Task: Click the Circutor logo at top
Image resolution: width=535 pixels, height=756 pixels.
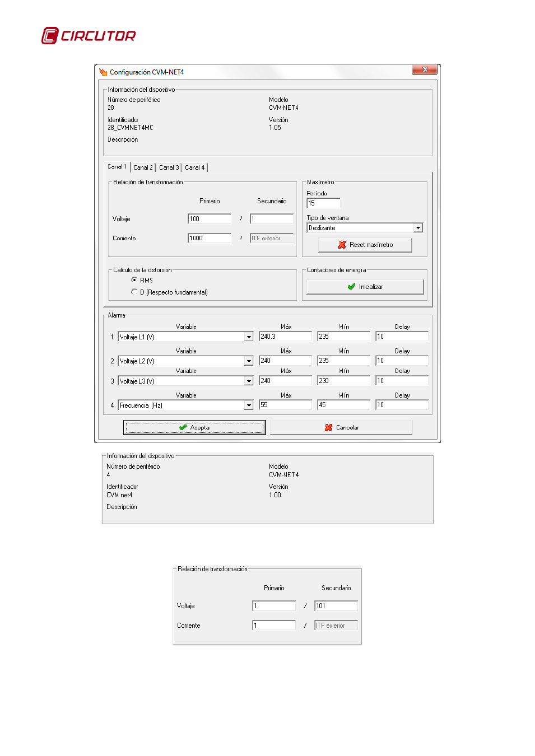Action: click(x=89, y=36)
